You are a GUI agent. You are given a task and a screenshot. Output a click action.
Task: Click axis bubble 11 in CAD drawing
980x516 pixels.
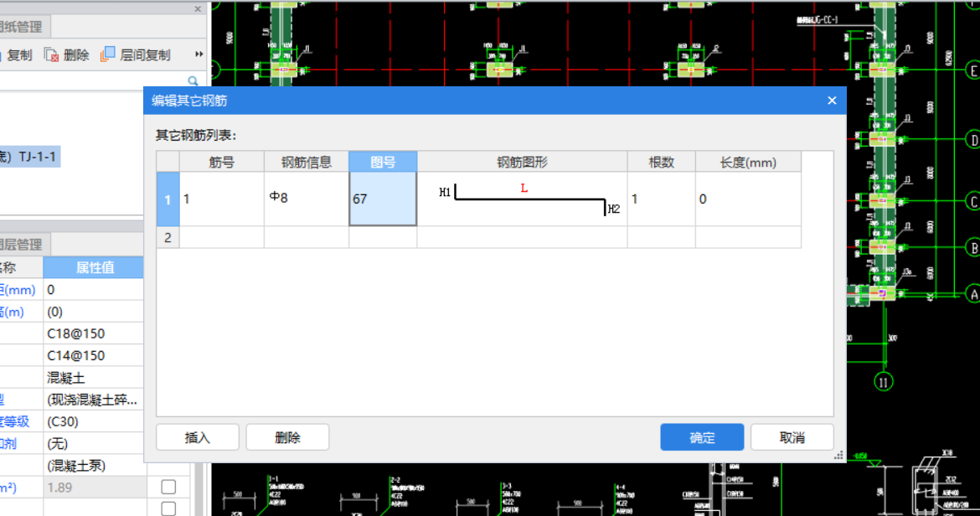click(883, 382)
